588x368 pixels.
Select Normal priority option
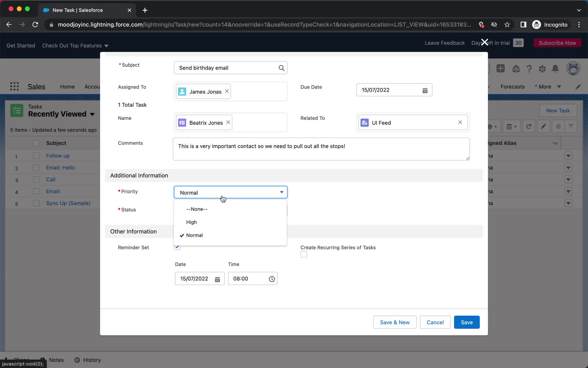pyautogui.click(x=230, y=235)
